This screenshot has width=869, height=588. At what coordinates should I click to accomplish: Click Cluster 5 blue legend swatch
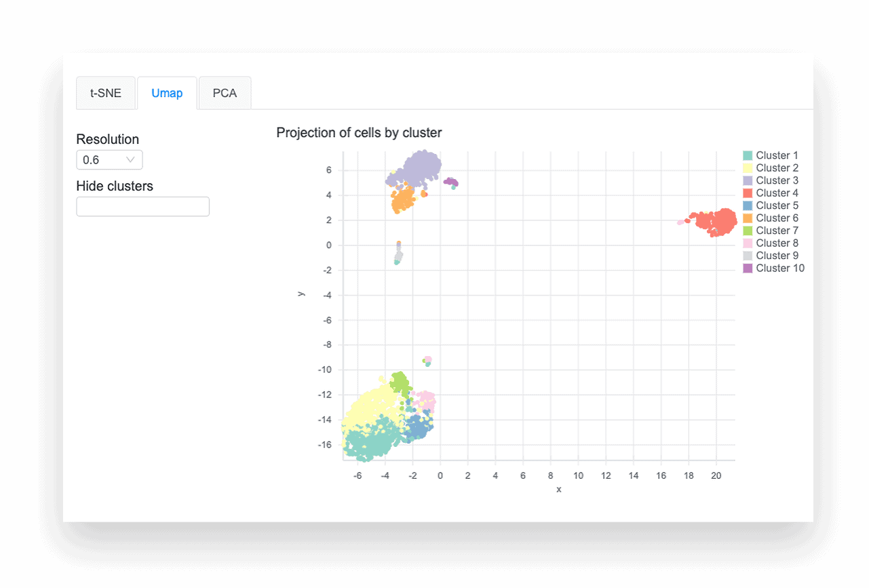coord(748,205)
